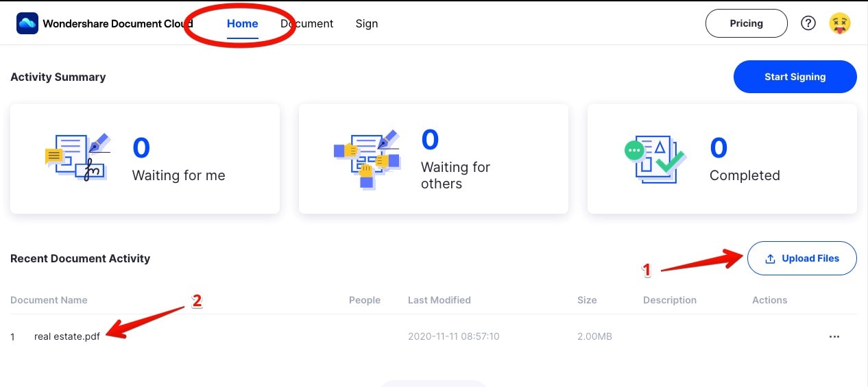Viewport: 868px width, 387px height.
Task: Open the three-dot actions menu for real estate.pdf
Action: (x=834, y=337)
